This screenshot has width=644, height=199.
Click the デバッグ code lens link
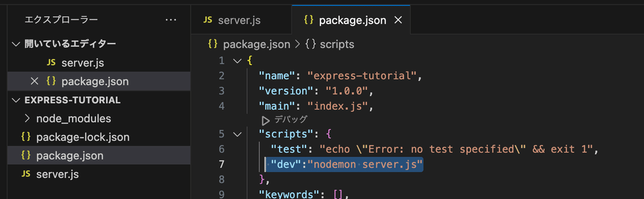[291, 119]
